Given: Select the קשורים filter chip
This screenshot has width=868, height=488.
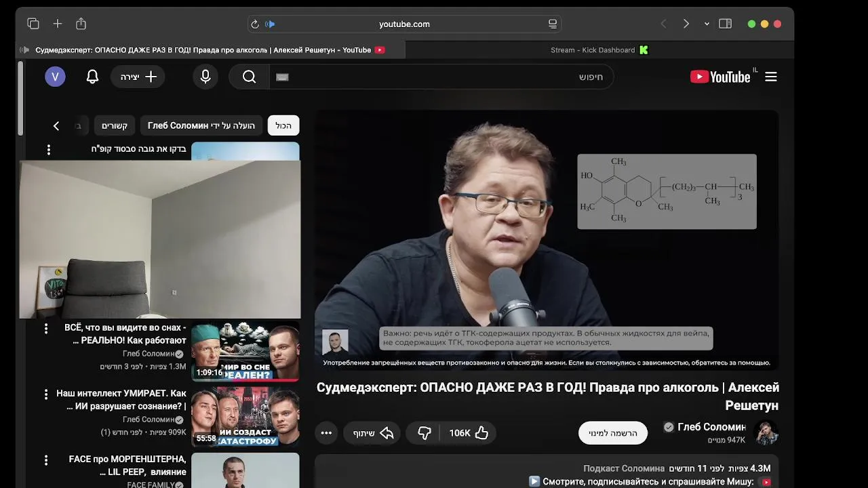Looking at the screenshot, I should [115, 126].
